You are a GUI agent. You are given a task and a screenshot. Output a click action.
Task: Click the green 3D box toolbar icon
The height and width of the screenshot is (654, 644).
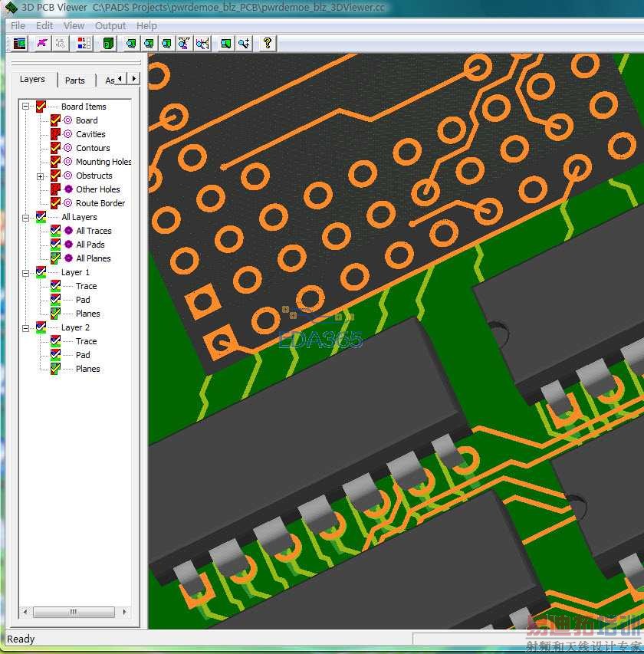(x=108, y=44)
